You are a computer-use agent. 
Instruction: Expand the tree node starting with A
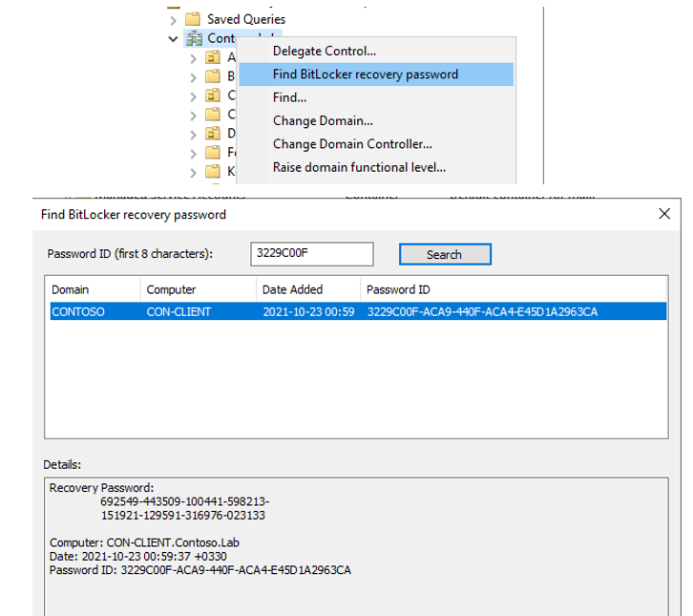tap(194, 58)
